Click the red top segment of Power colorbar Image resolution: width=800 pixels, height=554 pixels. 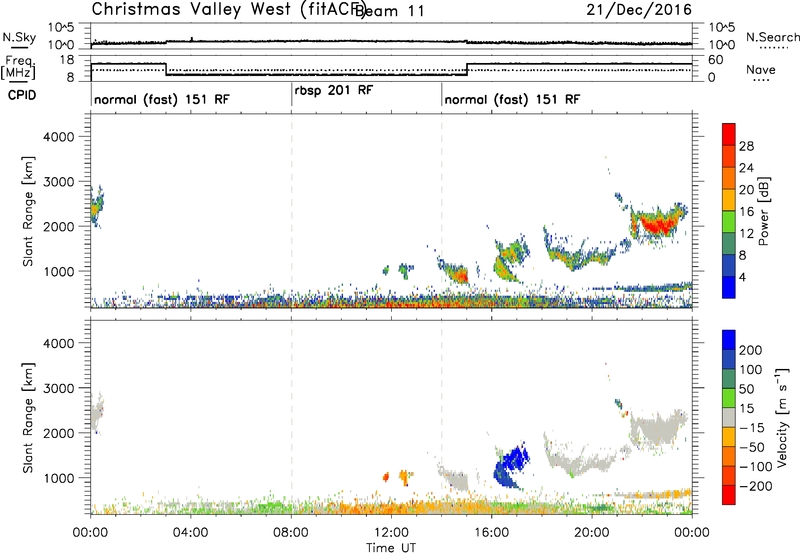pos(729,134)
